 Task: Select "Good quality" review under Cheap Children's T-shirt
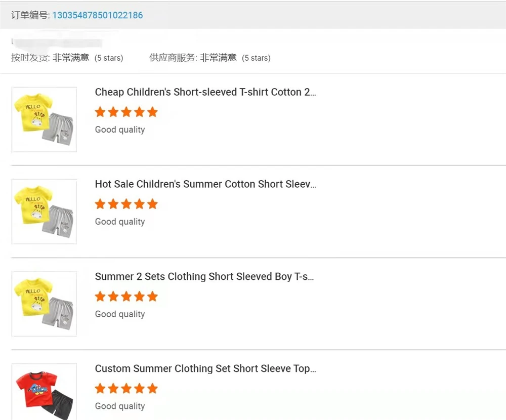(120, 130)
